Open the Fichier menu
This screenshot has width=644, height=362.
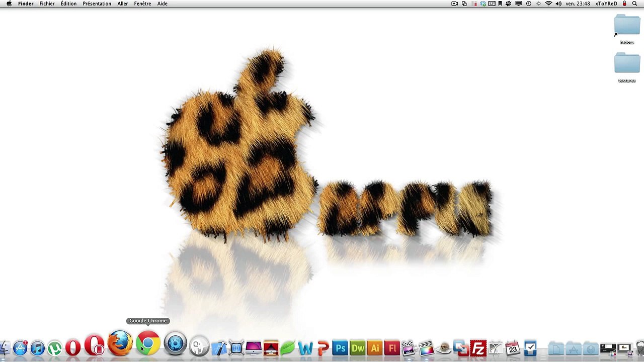47,4
